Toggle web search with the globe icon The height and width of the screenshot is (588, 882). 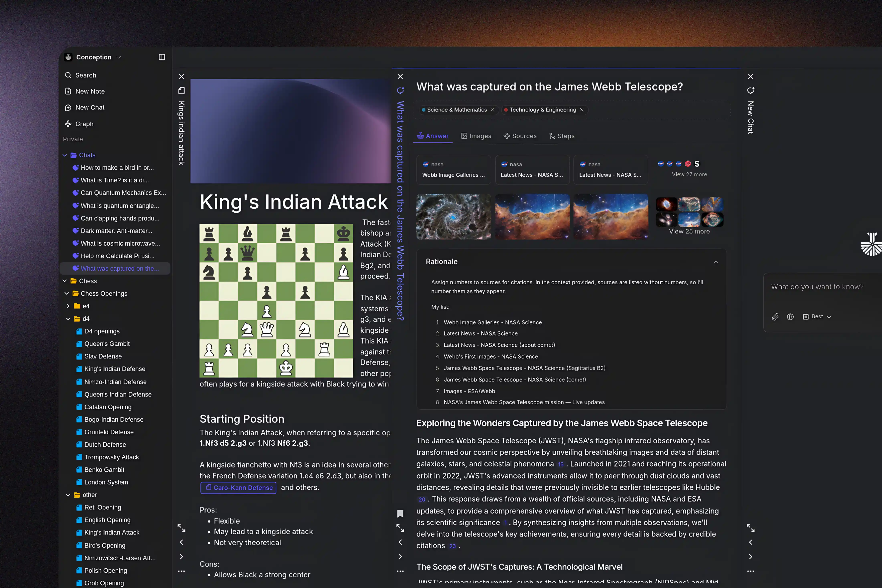[790, 317]
